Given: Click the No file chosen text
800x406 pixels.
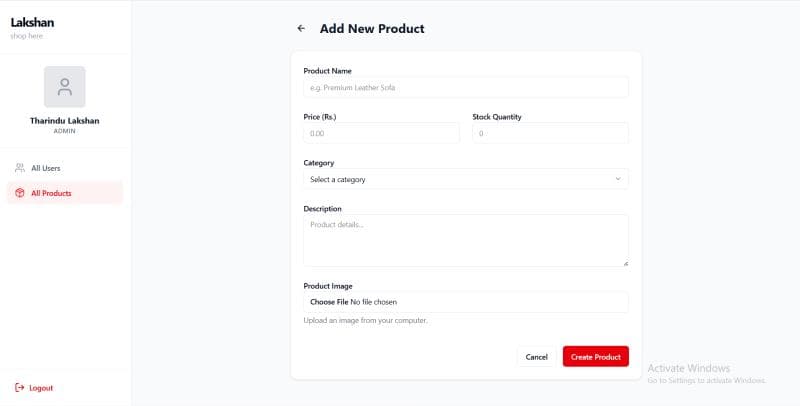Looking at the screenshot, I should (373, 302).
